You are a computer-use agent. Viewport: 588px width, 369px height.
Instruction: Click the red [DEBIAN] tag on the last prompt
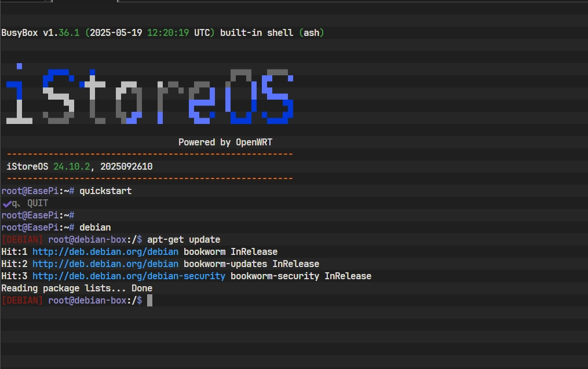coord(22,301)
